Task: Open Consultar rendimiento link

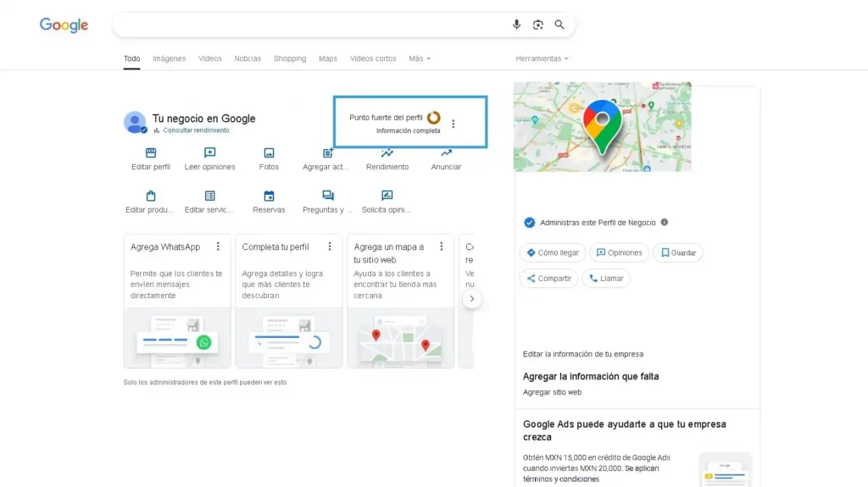Action: 192,130
